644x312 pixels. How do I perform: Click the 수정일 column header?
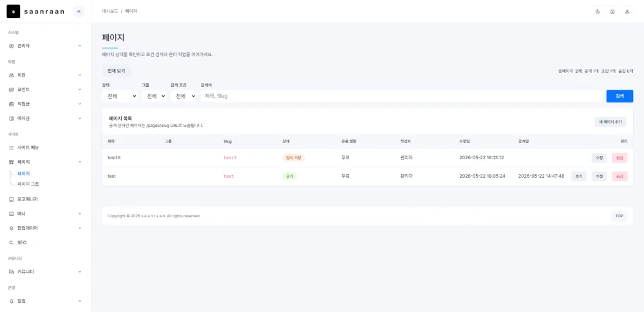coord(464,141)
